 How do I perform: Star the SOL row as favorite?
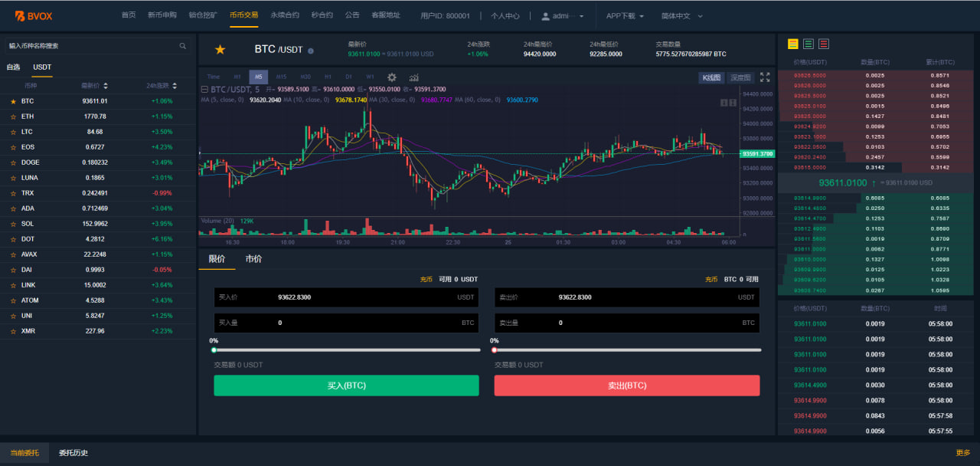[13, 224]
